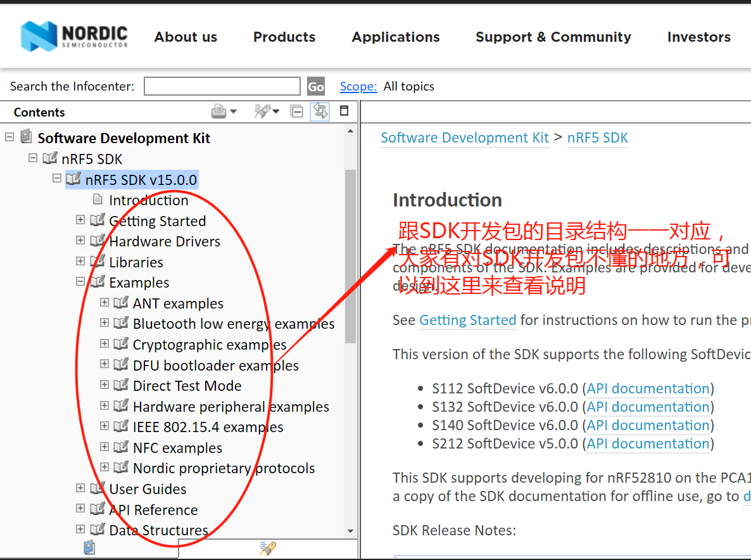Switch to the Contents view tab icon
The image size is (751, 560).
coord(89,547)
